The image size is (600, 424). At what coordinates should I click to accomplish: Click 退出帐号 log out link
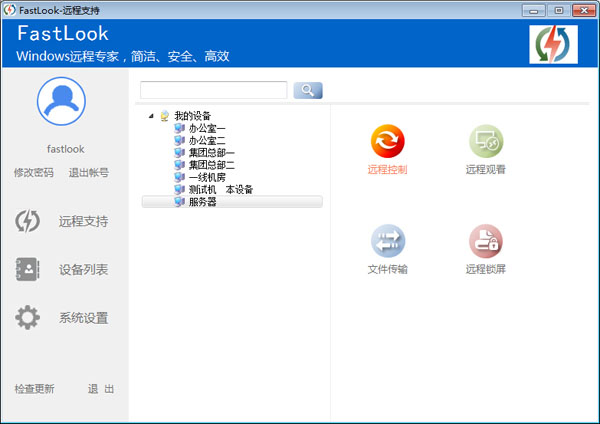click(x=88, y=173)
